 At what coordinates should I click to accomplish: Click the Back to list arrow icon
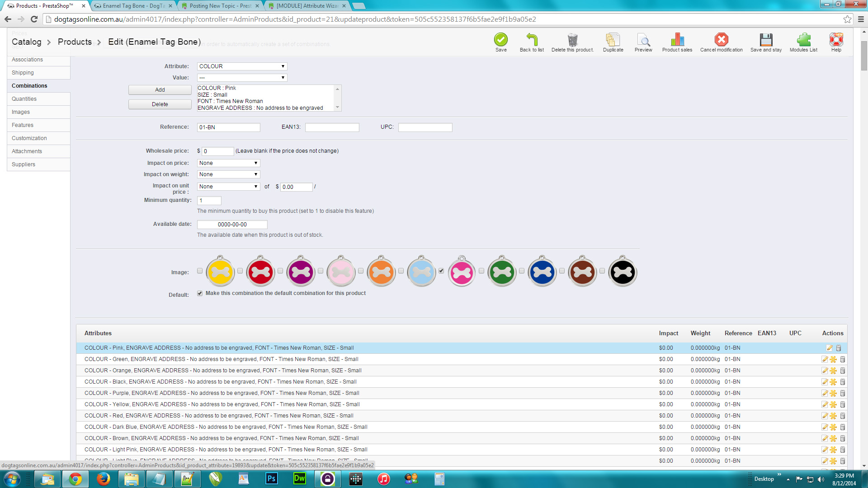[532, 40]
